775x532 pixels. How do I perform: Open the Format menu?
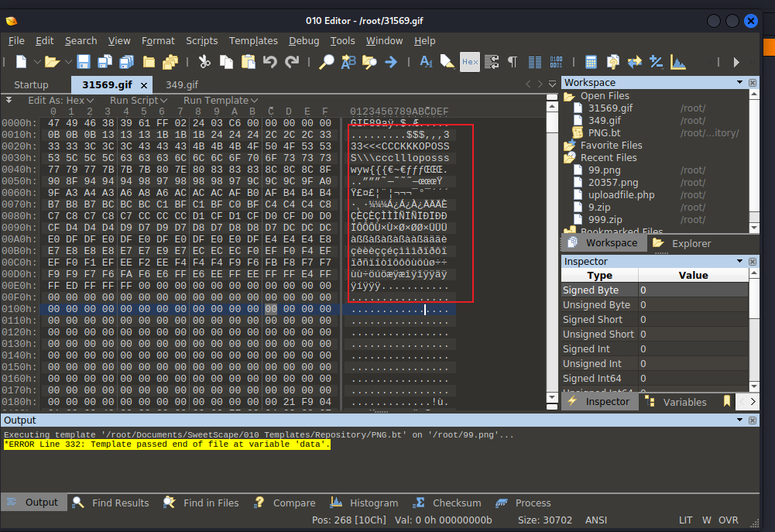158,40
